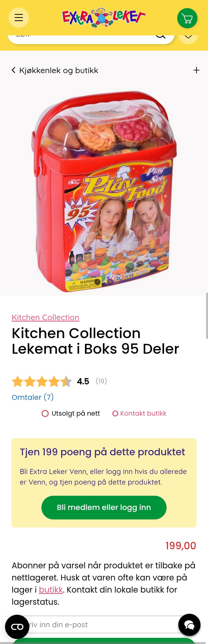Open the shopping cart
Screen dimensions: 208x644
pyautogui.click(x=187, y=18)
